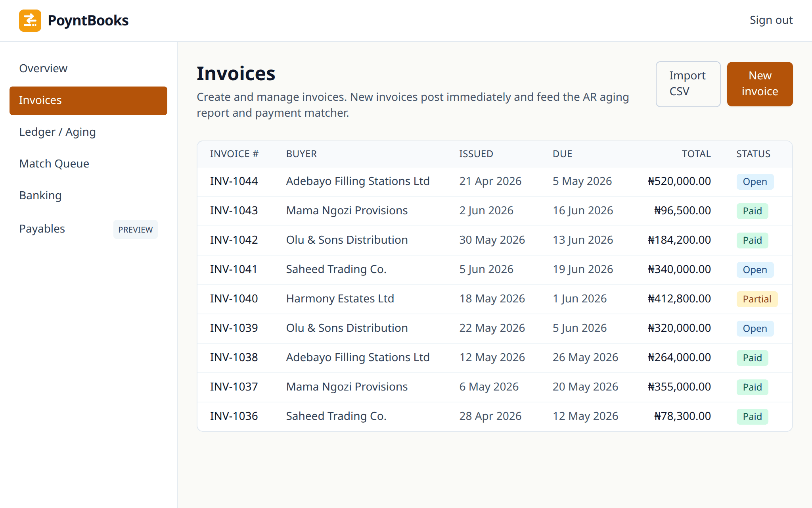This screenshot has width=812, height=508.
Task: Click buyer Harmony Estates Ltd
Action: (x=340, y=299)
